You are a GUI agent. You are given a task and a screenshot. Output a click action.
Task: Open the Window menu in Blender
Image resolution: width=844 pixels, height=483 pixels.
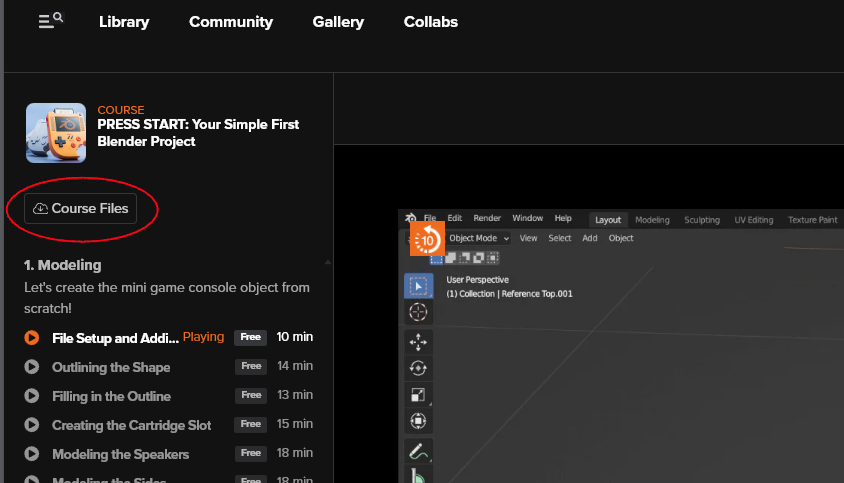coord(528,218)
